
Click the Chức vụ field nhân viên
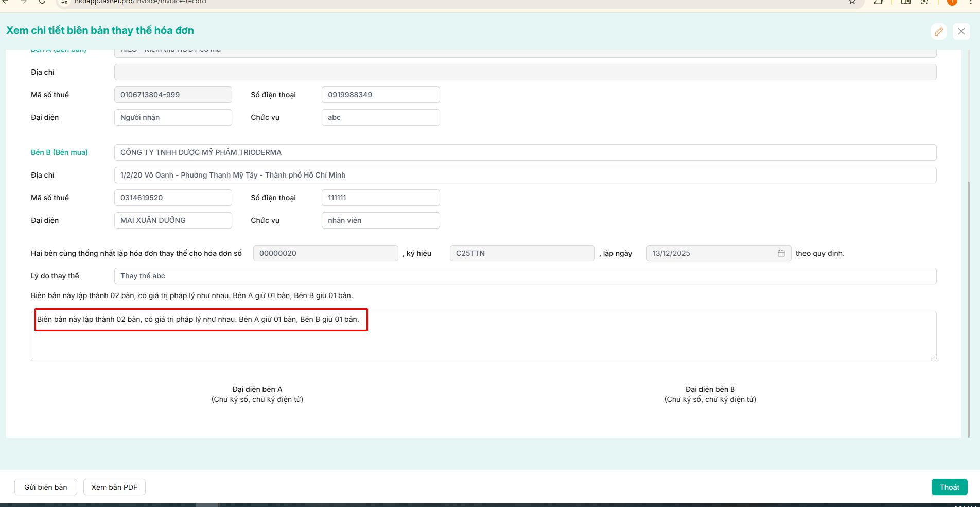pos(381,220)
